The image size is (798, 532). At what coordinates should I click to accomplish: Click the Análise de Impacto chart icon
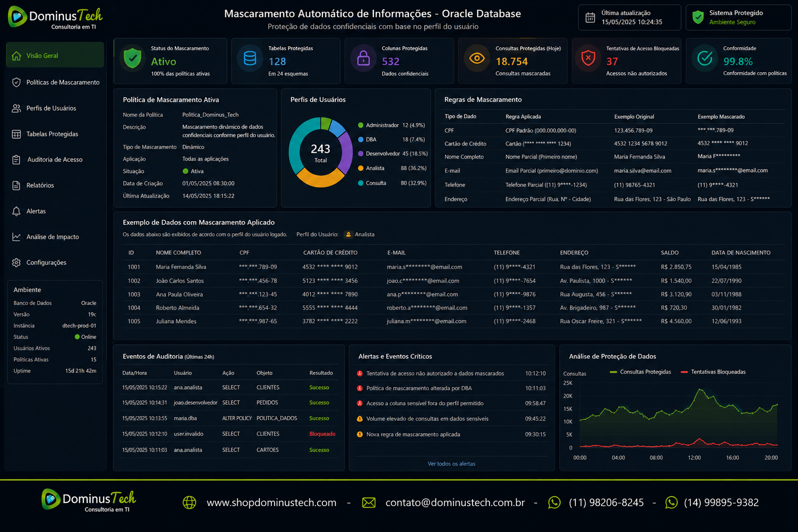click(17, 237)
